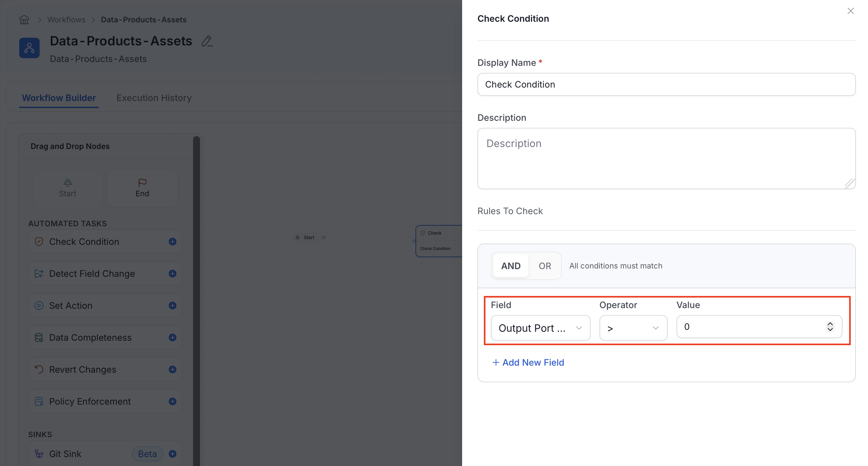Switch to the Workflow Builder tab
The height and width of the screenshot is (466, 868).
58,98
